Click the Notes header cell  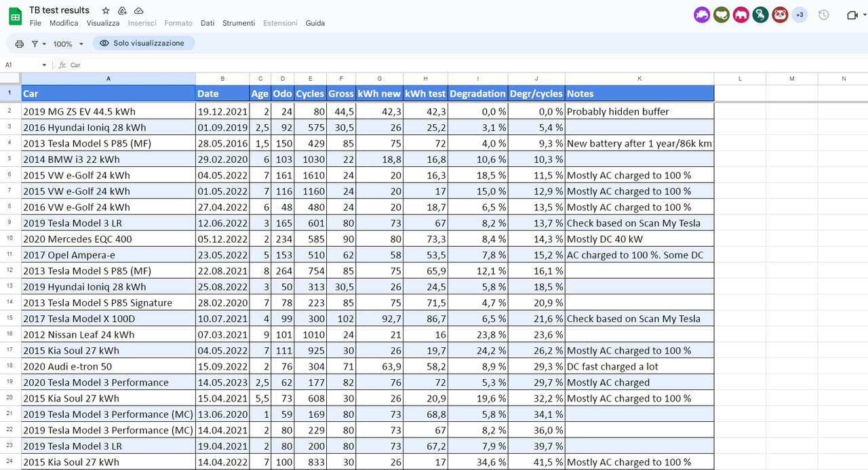(639, 94)
